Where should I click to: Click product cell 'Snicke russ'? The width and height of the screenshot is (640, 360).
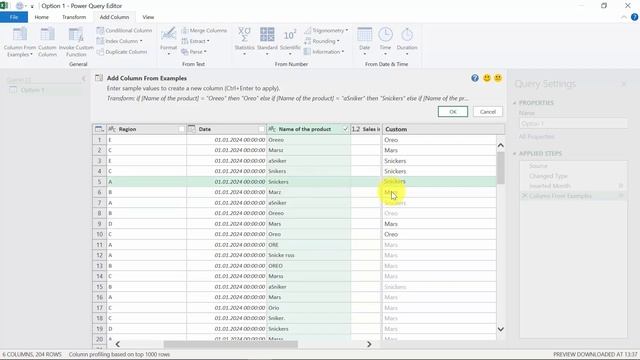308,255
